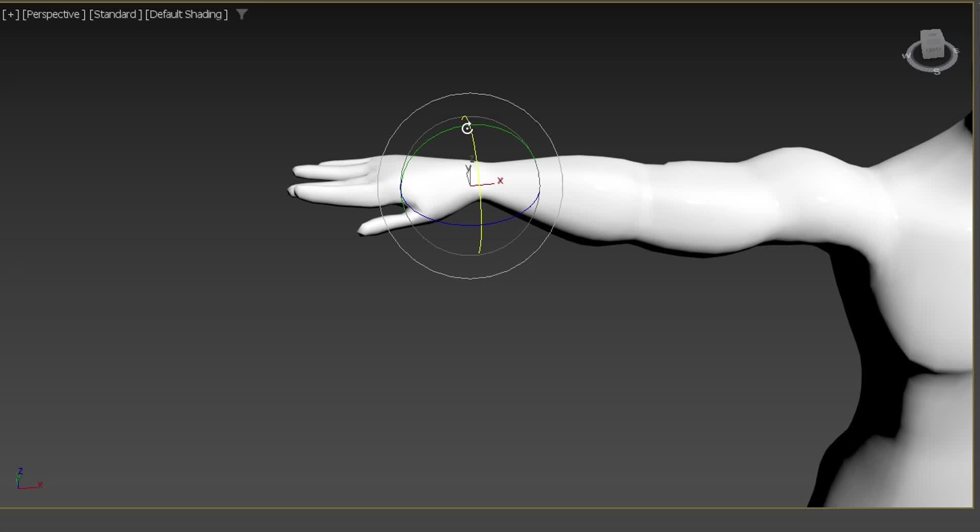
Task: Click the ViewCube FRONT face
Action: coord(935,50)
